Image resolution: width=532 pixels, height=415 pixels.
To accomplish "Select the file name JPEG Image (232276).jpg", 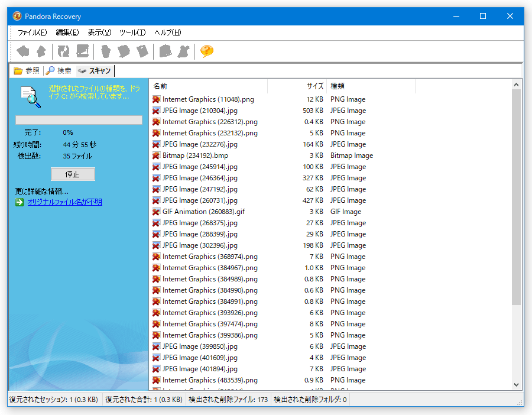I will tap(200, 144).
